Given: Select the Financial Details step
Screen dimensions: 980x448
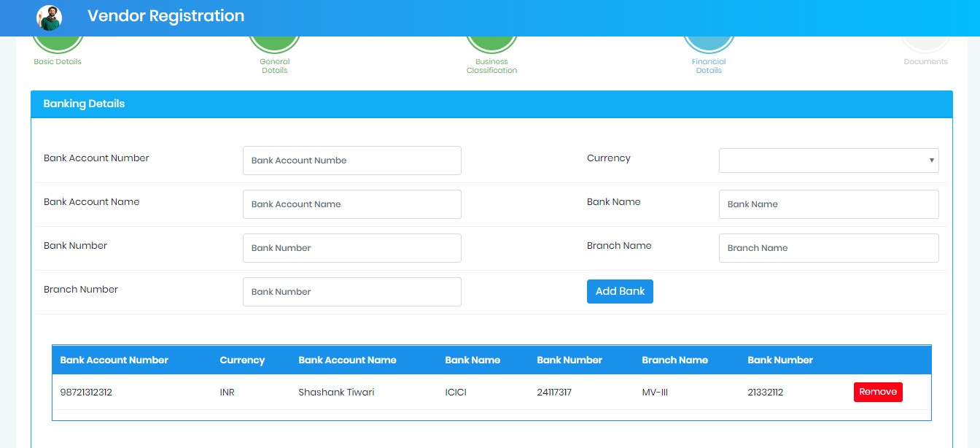Looking at the screenshot, I should click(x=709, y=55).
